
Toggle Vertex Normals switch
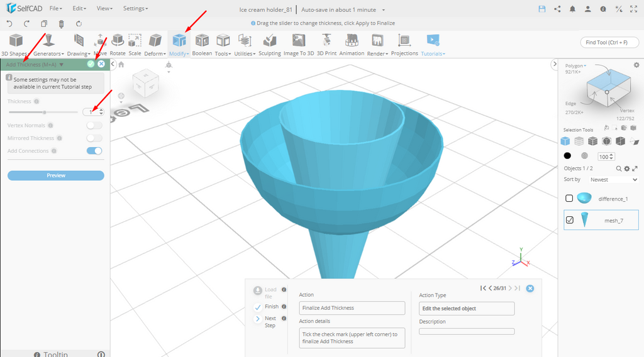point(94,125)
